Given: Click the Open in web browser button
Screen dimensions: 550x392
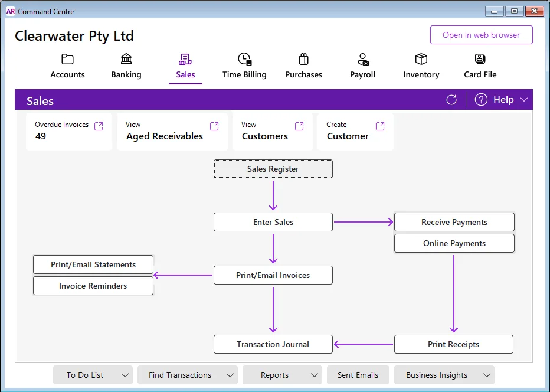Looking at the screenshot, I should [x=482, y=35].
